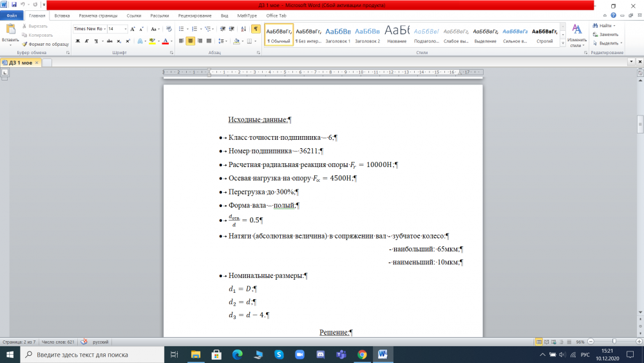Click the superscript icon
Image resolution: width=644 pixels, height=363 pixels.
pos(128,41)
